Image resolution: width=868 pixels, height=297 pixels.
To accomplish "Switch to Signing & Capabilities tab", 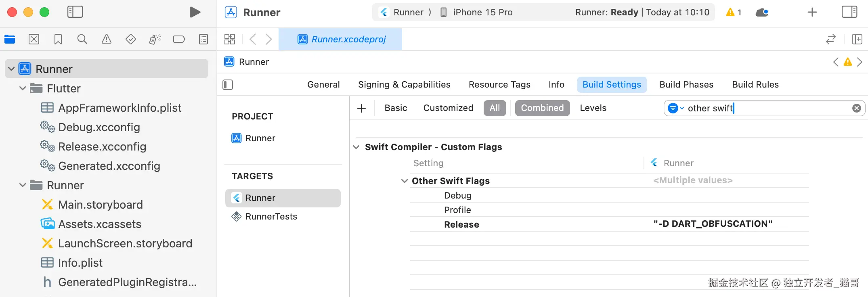I will pos(404,85).
